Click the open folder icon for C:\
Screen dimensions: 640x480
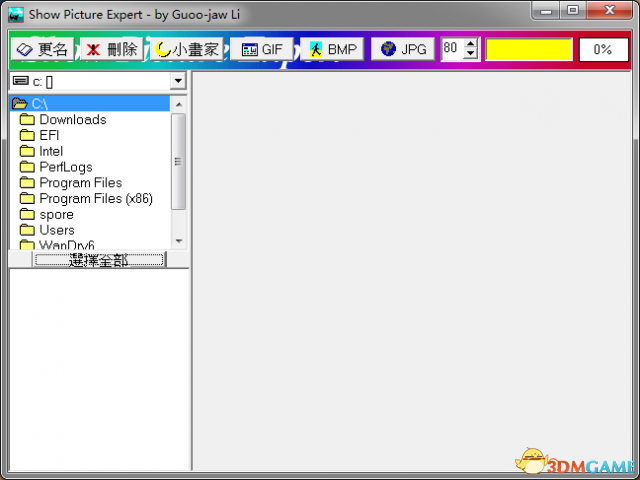coord(20,104)
